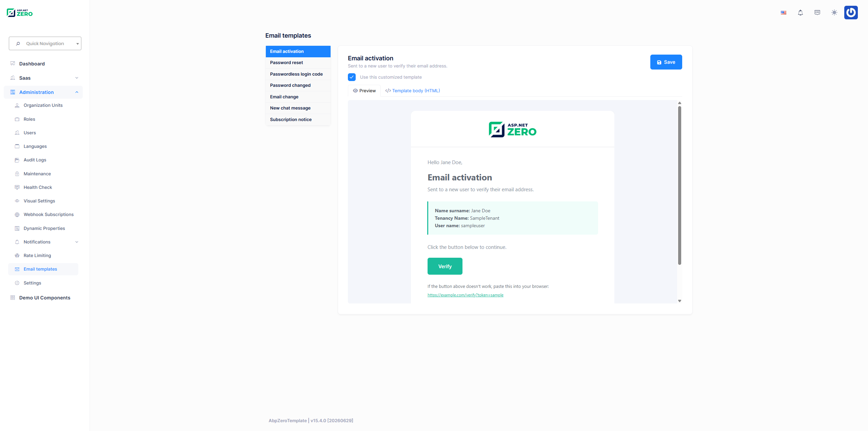
Task: Select Password reset template
Action: 298,63
